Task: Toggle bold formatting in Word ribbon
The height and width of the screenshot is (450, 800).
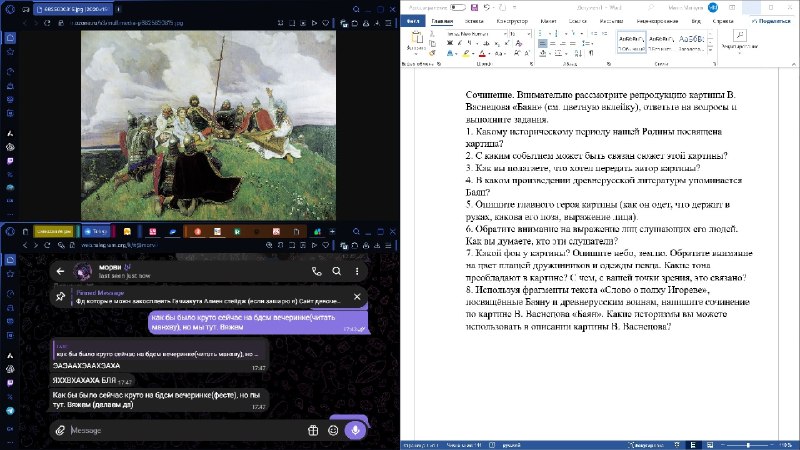Action: pos(449,43)
